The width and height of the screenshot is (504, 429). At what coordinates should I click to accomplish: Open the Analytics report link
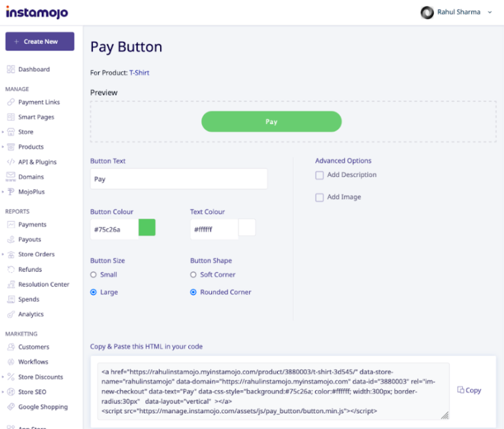(31, 314)
